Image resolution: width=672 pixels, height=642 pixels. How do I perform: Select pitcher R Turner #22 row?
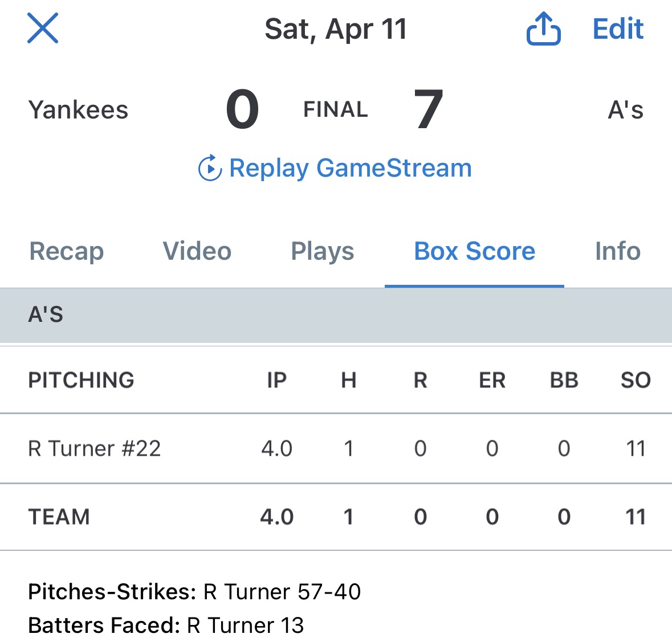(95, 449)
